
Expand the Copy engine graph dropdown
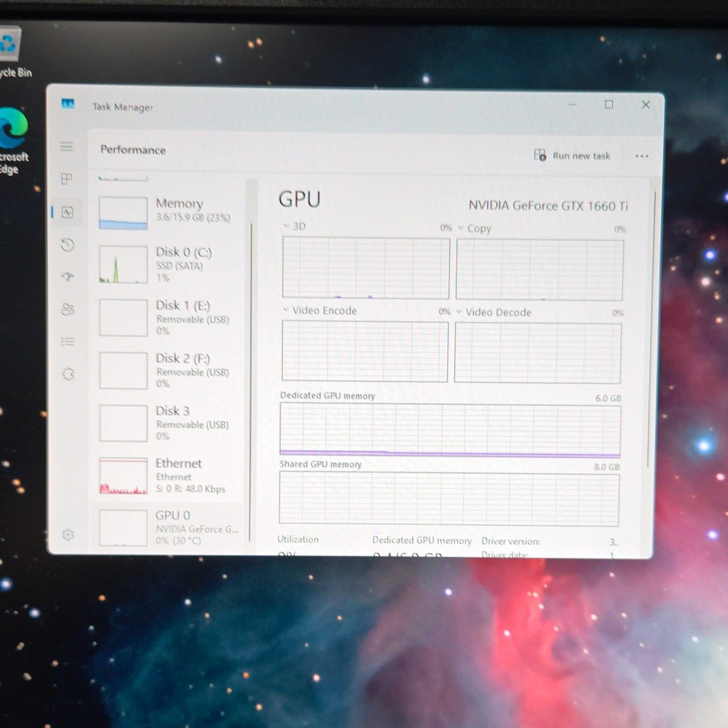tap(460, 228)
